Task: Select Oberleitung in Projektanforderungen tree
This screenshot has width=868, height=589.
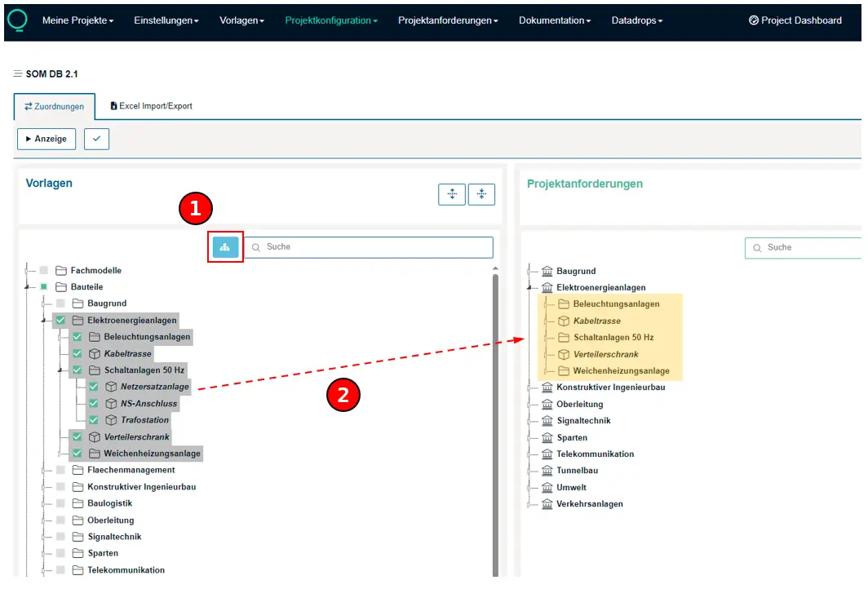Action: click(x=579, y=404)
